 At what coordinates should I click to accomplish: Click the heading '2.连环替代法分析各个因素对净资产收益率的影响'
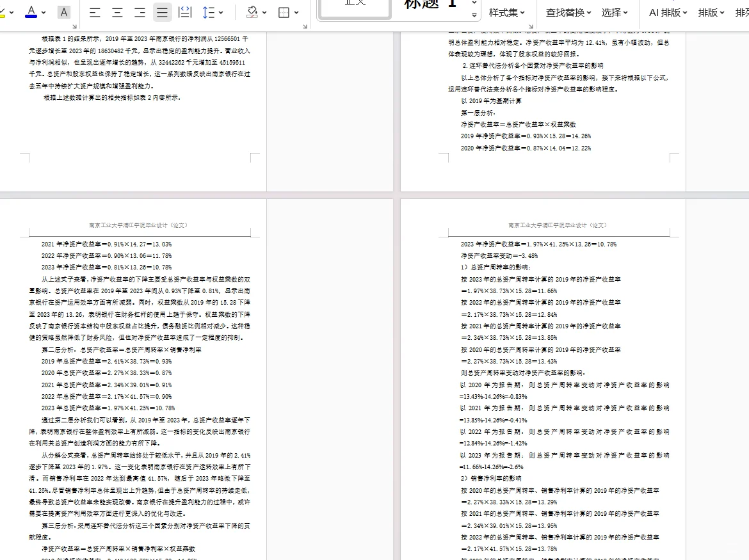click(533, 65)
